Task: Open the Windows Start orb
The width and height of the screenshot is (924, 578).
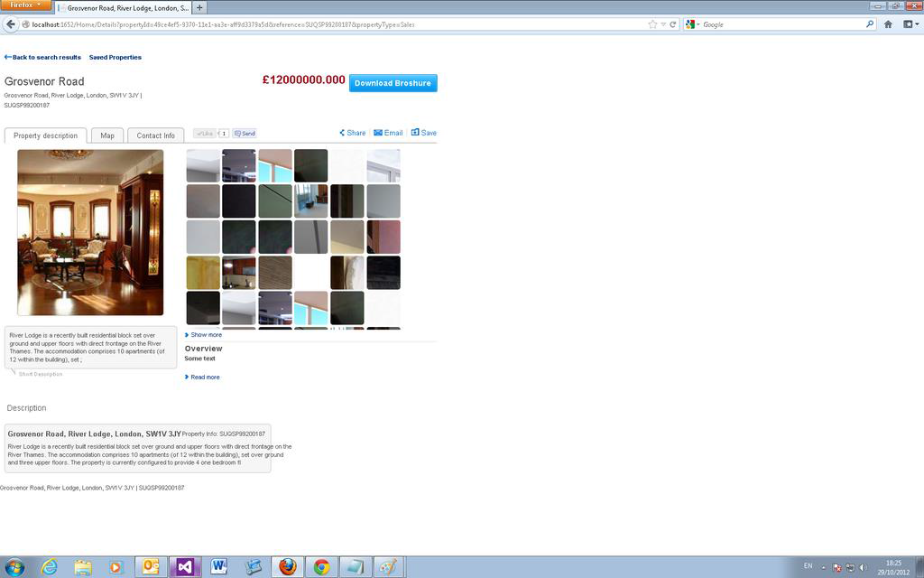Action: point(14,567)
